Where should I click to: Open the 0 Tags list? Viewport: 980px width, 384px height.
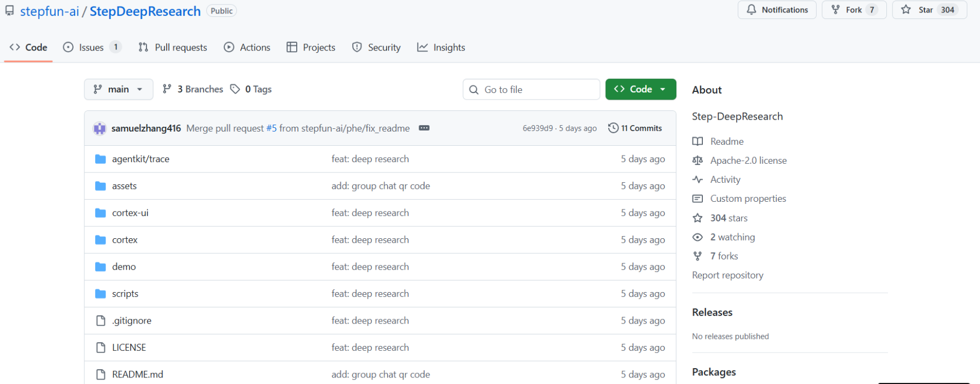pyautogui.click(x=251, y=89)
